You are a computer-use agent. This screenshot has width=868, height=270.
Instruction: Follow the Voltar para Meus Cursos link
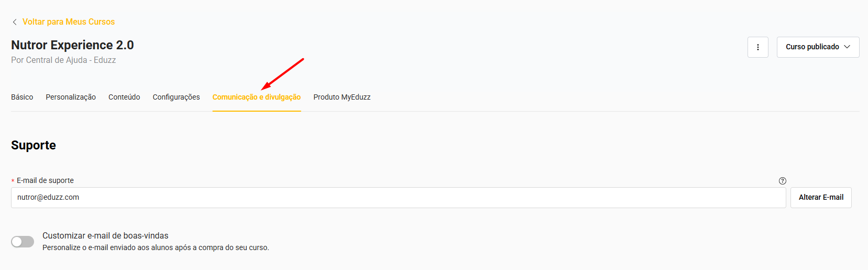pos(68,22)
